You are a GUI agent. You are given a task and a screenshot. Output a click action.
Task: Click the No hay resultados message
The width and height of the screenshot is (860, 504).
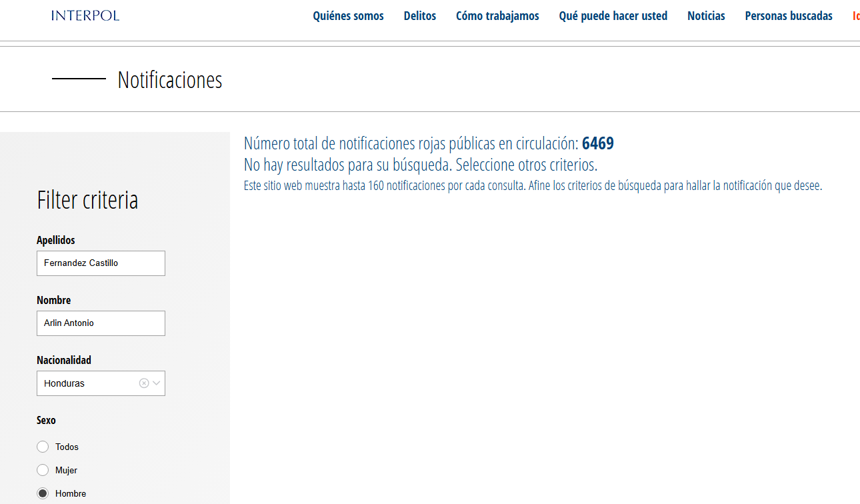tap(420, 165)
